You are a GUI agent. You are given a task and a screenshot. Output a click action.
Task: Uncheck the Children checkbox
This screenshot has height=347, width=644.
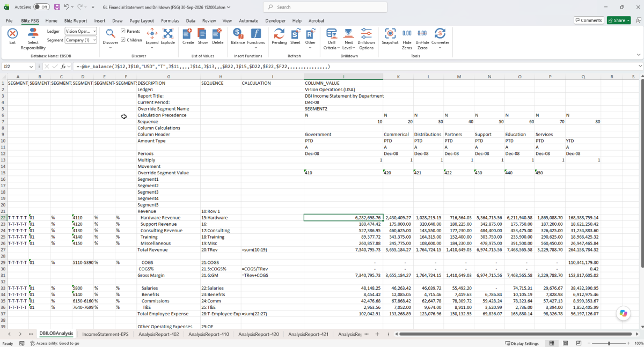[123, 40]
